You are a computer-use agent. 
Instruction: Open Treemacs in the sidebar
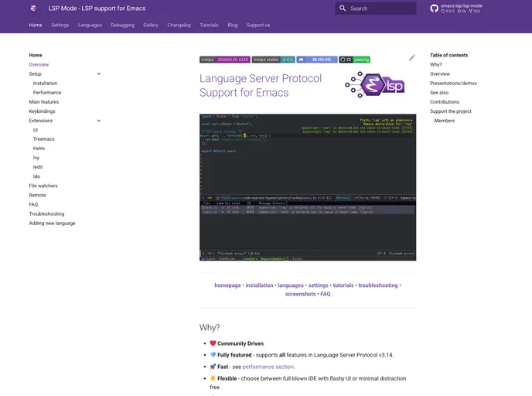pos(44,139)
